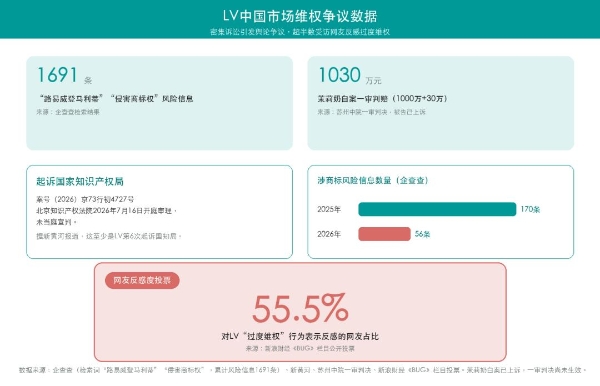Click the bottom '数据来源' footnote line
This screenshot has height=386, width=600.
302,370
